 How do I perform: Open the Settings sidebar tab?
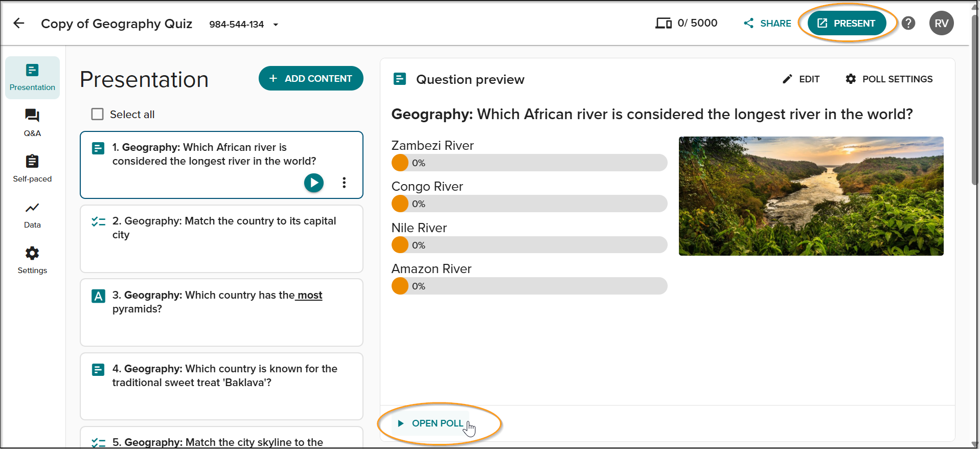coord(32,260)
